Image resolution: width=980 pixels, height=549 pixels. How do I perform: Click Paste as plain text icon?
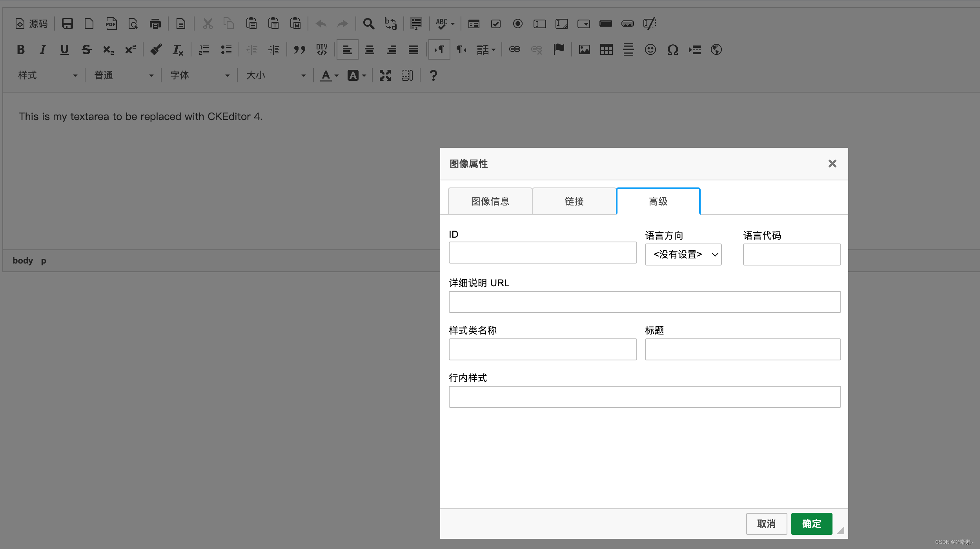pyautogui.click(x=273, y=24)
